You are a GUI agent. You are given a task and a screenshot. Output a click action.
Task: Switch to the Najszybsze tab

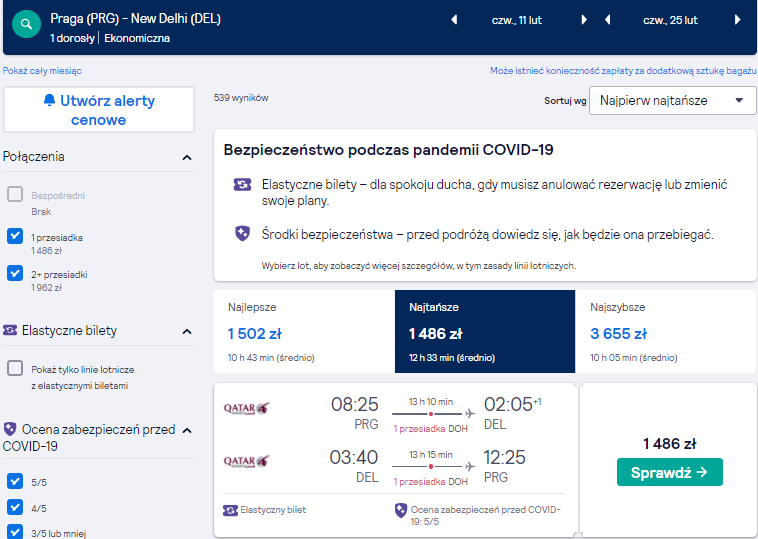(x=666, y=332)
